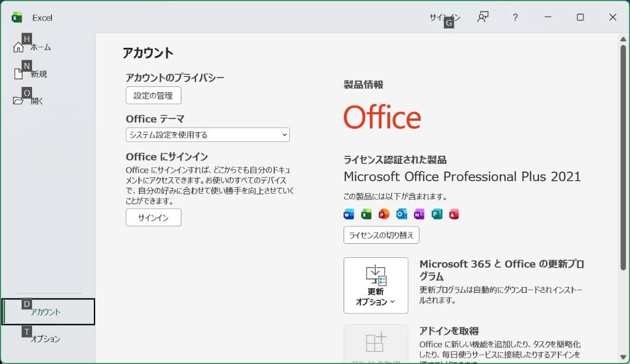630x364 pixels.
Task: Select the 新規 (New) document icon
Action: pos(18,74)
